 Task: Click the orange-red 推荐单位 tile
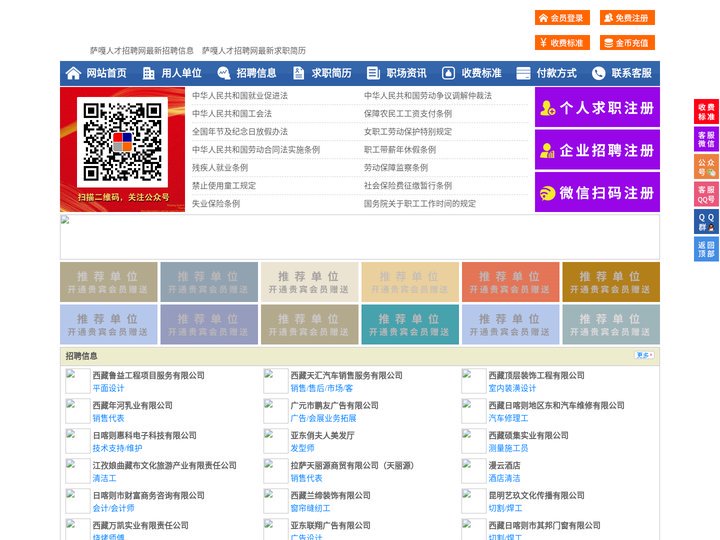pos(511,282)
